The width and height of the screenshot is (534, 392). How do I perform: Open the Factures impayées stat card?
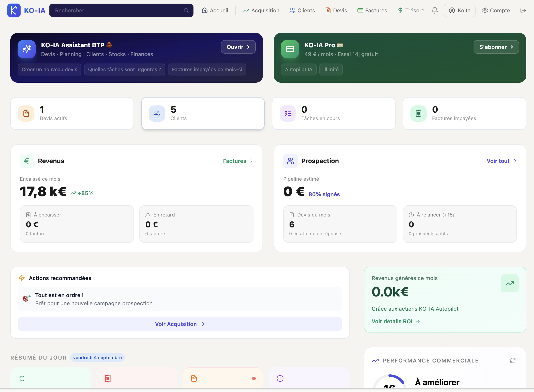tap(464, 113)
